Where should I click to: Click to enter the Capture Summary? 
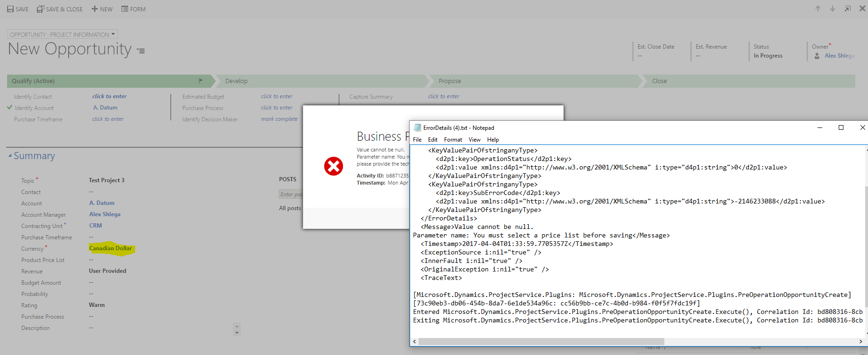[444, 96]
